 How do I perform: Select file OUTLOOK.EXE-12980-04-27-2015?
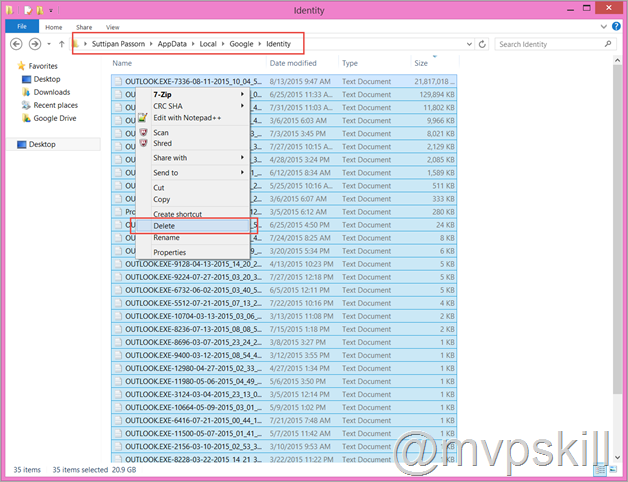coord(284,368)
